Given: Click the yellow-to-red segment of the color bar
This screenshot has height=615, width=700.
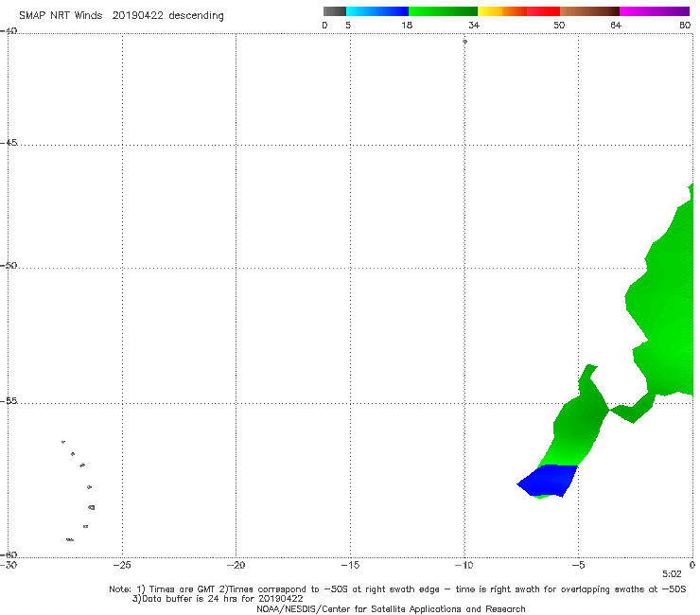Looking at the screenshot, I should [x=518, y=11].
